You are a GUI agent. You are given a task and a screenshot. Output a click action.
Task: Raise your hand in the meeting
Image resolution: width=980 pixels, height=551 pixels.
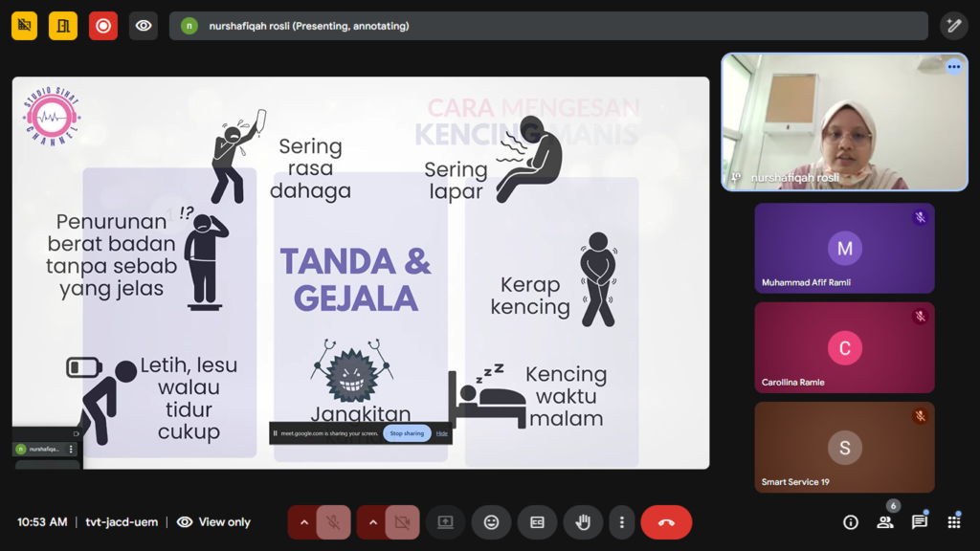583,522
